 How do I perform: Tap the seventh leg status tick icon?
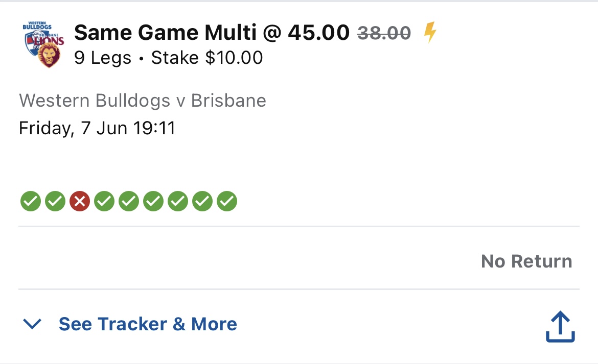click(178, 201)
